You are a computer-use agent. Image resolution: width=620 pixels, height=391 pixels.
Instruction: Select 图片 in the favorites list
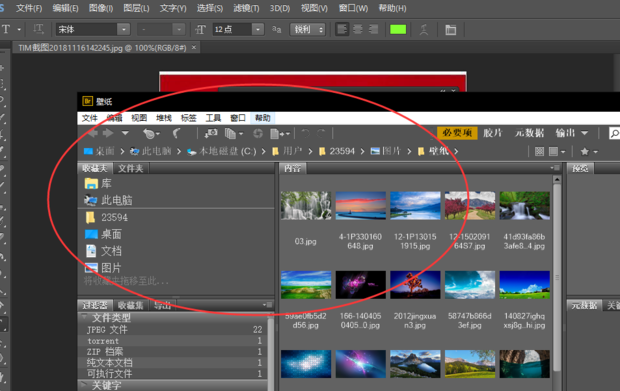pyautogui.click(x=102, y=268)
